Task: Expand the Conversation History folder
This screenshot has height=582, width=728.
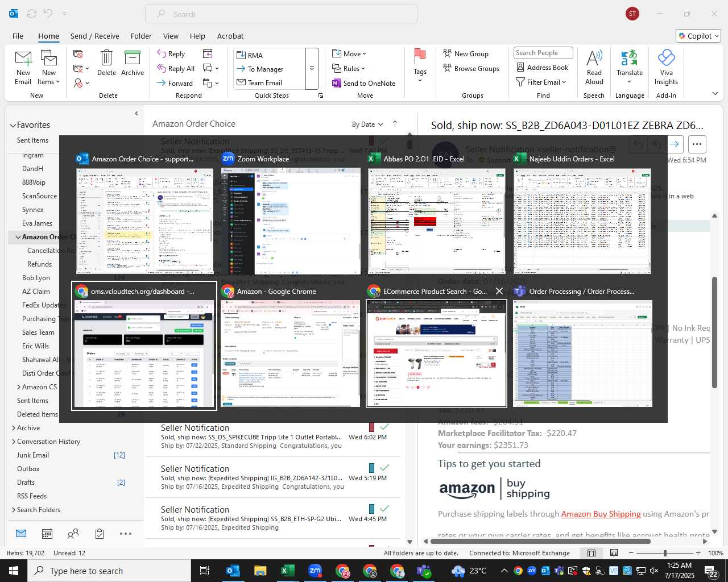Action: point(14,442)
